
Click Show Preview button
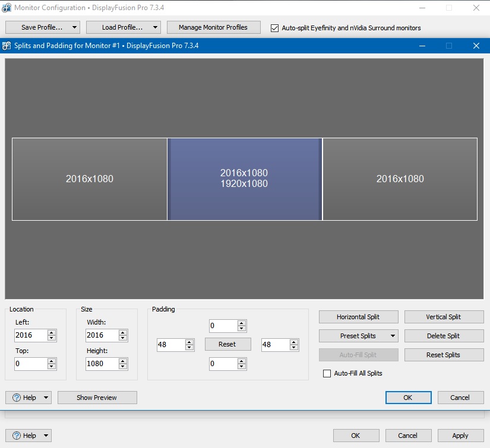[x=97, y=398]
